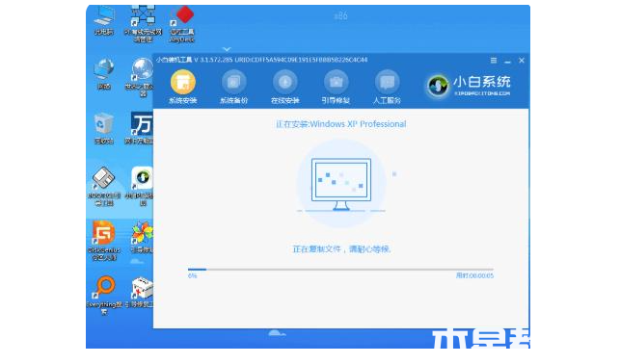Open the 此电脑 desktop icon
620x364 pixels.
click(103, 20)
